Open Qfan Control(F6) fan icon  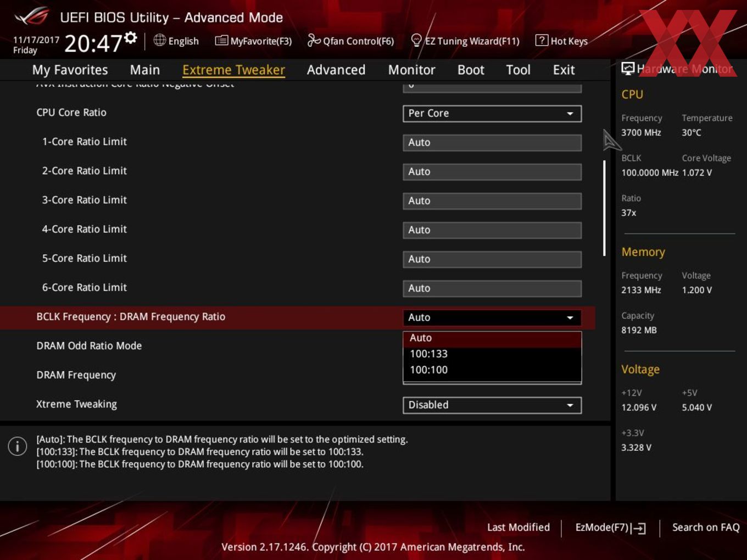point(314,40)
